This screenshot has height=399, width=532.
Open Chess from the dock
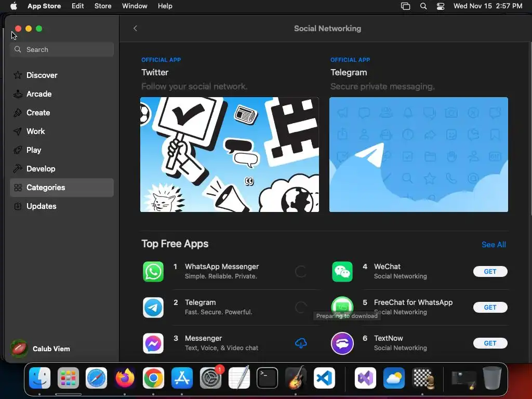(422, 378)
